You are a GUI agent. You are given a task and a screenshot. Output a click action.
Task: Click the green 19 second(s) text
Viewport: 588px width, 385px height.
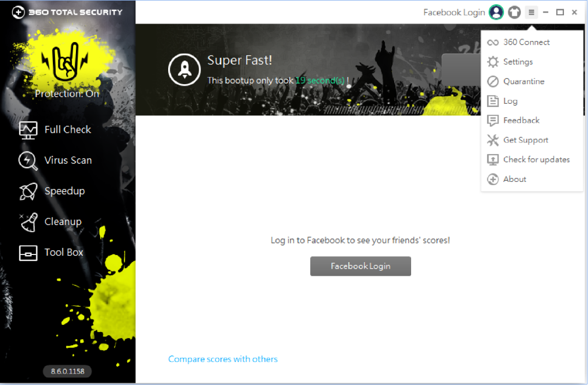(x=320, y=81)
